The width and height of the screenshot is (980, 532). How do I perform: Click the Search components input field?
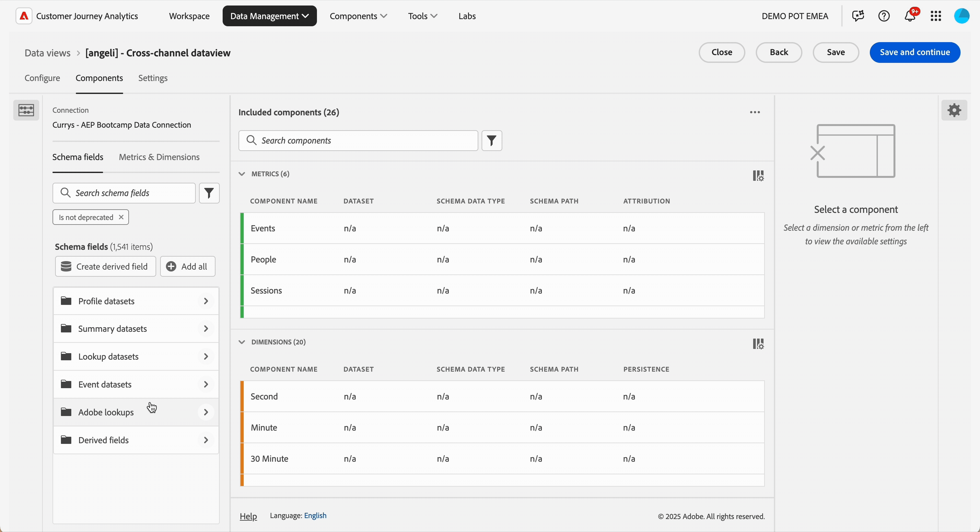(x=358, y=141)
